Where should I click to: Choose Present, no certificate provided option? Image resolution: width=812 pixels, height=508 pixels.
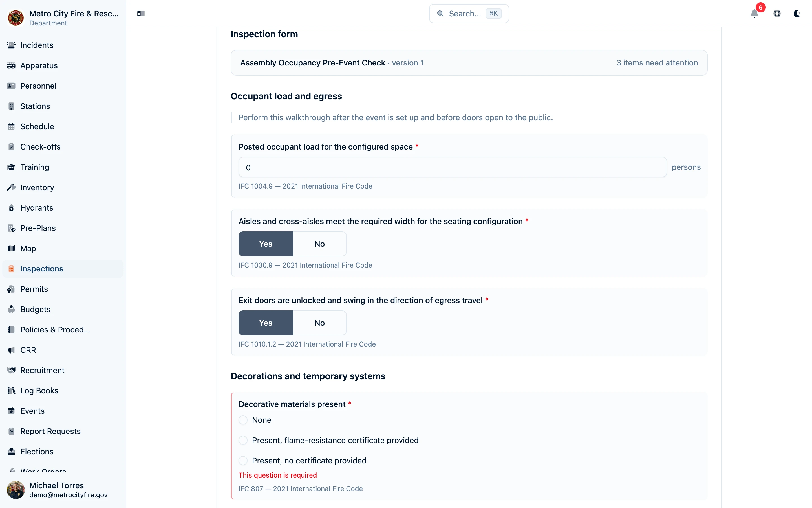click(x=243, y=461)
